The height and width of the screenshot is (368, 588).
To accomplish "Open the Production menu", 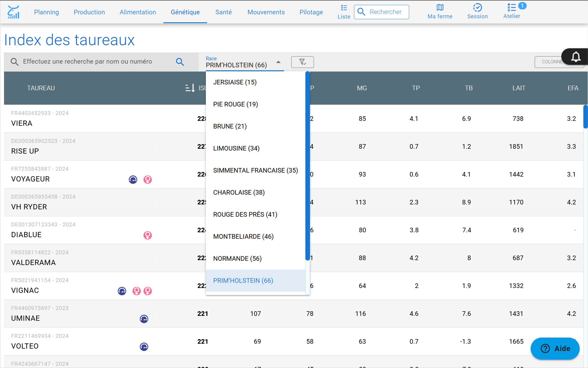I will coord(89,12).
